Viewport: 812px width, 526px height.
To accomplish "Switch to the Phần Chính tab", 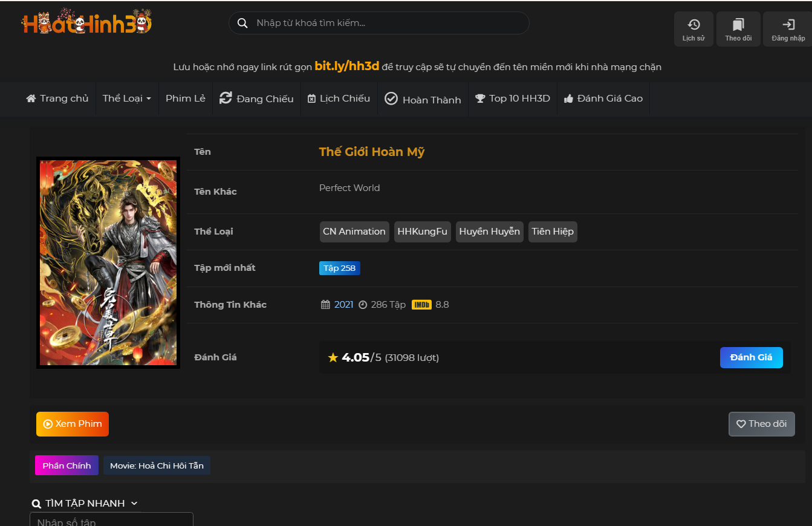I will pos(67,466).
